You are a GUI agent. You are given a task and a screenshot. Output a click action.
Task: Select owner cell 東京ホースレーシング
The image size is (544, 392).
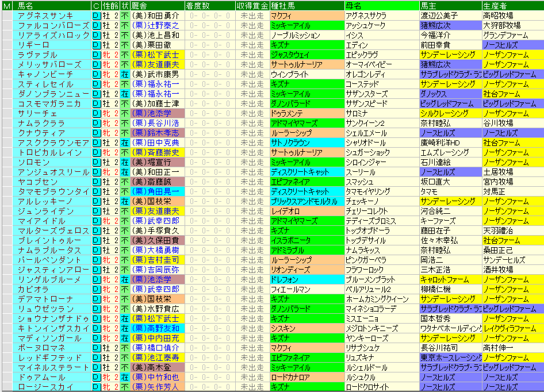[x=450, y=358]
